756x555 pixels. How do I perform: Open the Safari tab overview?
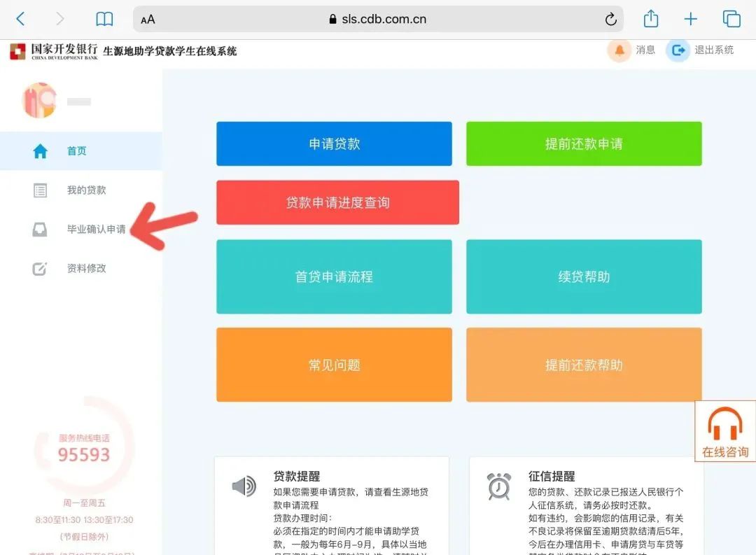coord(732,18)
